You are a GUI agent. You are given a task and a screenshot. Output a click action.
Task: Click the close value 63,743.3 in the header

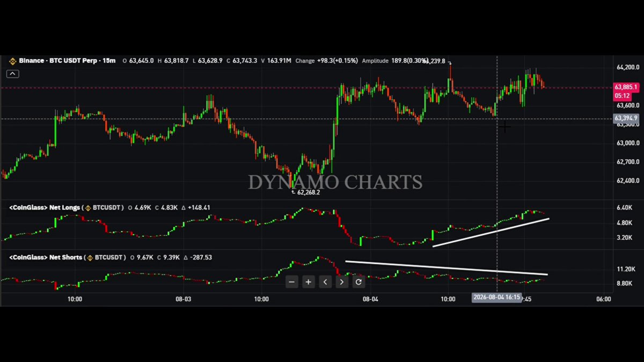[245, 61]
